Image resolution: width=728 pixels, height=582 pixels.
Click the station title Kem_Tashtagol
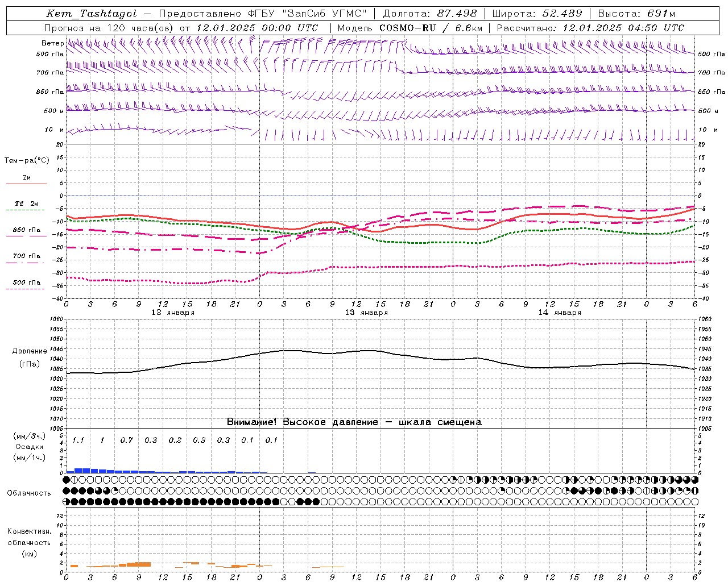(x=92, y=14)
